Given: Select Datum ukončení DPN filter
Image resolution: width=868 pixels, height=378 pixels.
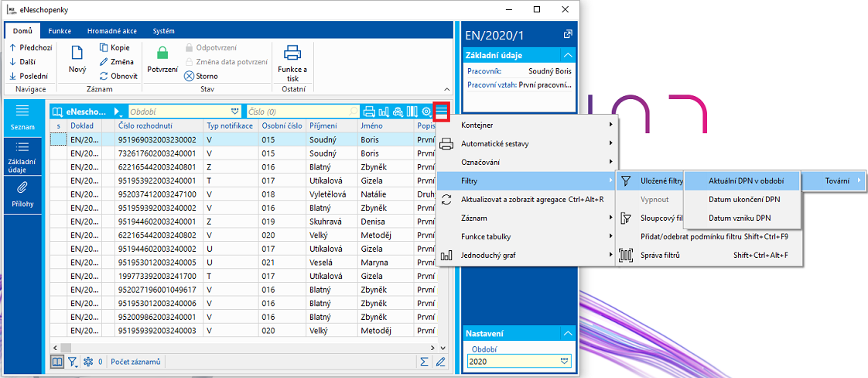Looking at the screenshot, I should click(743, 199).
